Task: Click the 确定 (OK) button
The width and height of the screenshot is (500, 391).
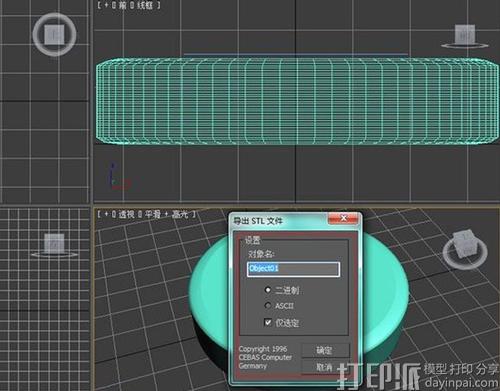Action: tap(325, 350)
